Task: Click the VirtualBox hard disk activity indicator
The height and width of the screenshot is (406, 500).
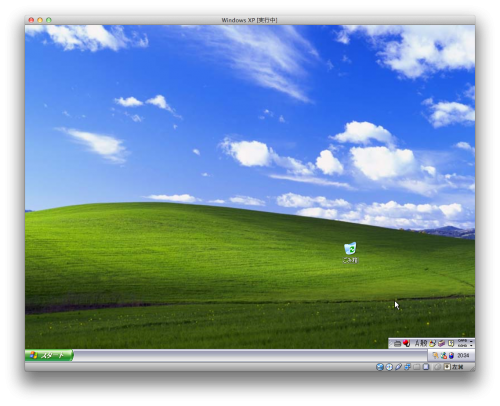Action: [x=380, y=367]
